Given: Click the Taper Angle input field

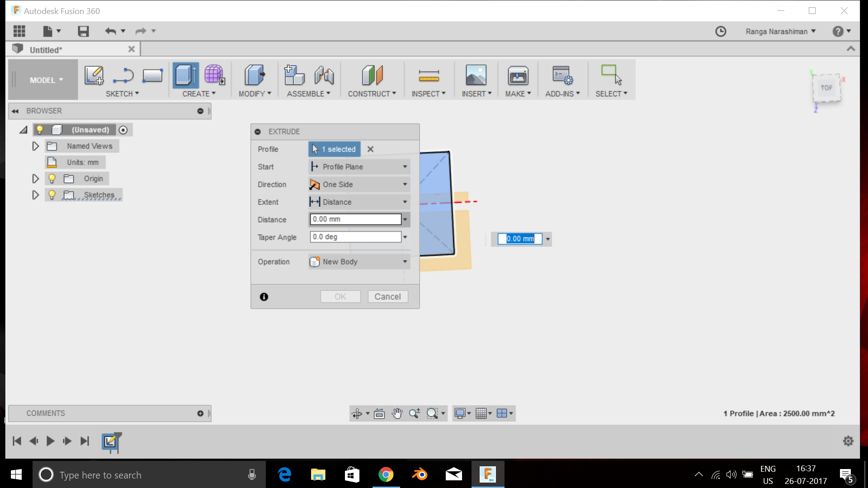Looking at the screenshot, I should [x=355, y=237].
